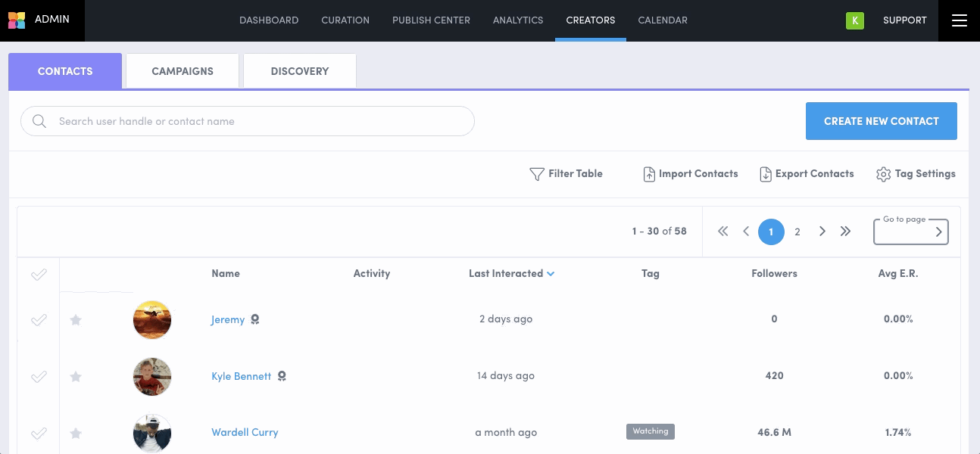Go to the next page arrow
Screen dimensions: 980x454
[x=822, y=232]
